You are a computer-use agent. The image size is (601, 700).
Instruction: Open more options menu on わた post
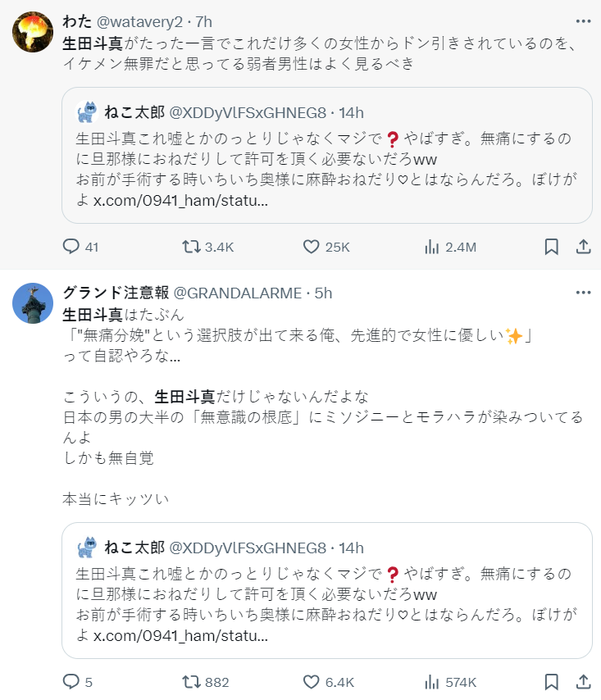[x=583, y=20]
